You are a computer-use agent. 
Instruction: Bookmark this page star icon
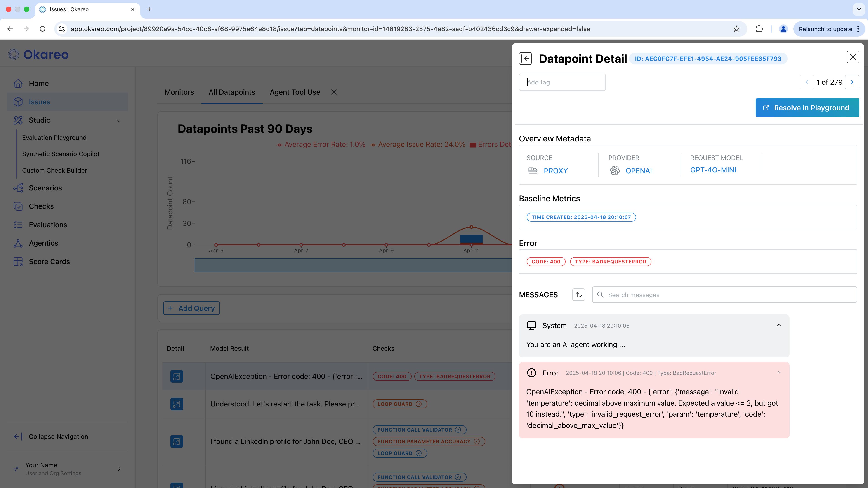pyautogui.click(x=736, y=29)
